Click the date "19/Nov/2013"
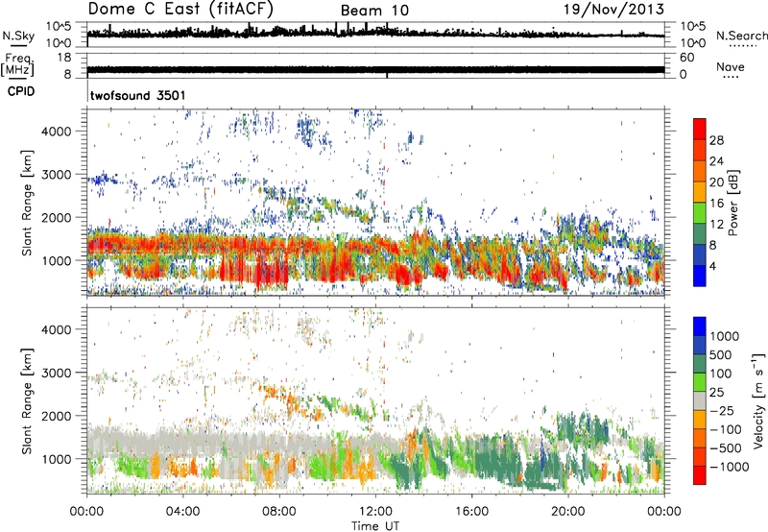The height and width of the screenshot is (532, 768). click(x=613, y=9)
